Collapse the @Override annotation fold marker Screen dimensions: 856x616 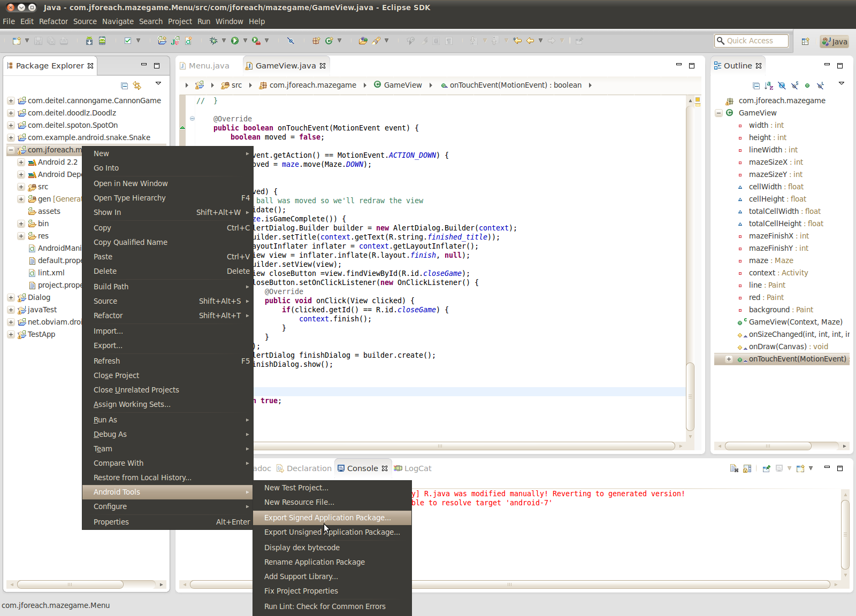[192, 119]
